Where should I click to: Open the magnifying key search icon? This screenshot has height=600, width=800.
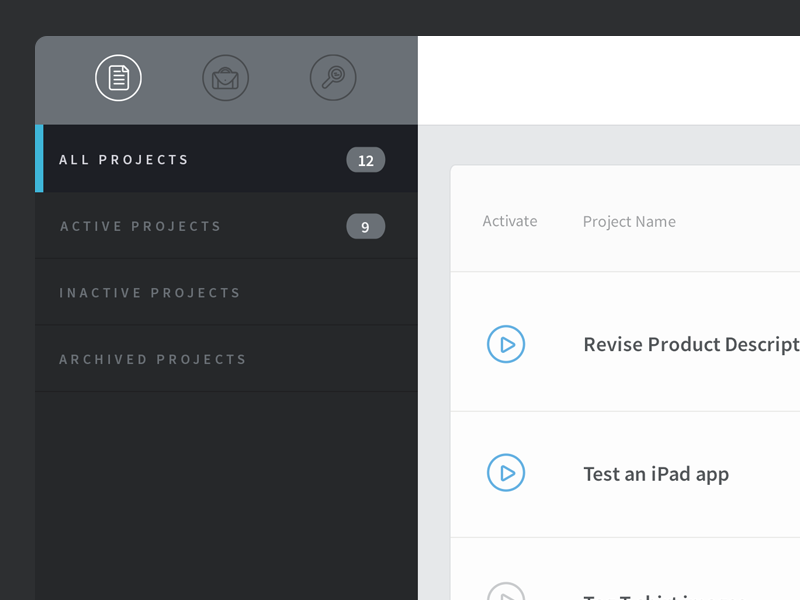coord(333,78)
